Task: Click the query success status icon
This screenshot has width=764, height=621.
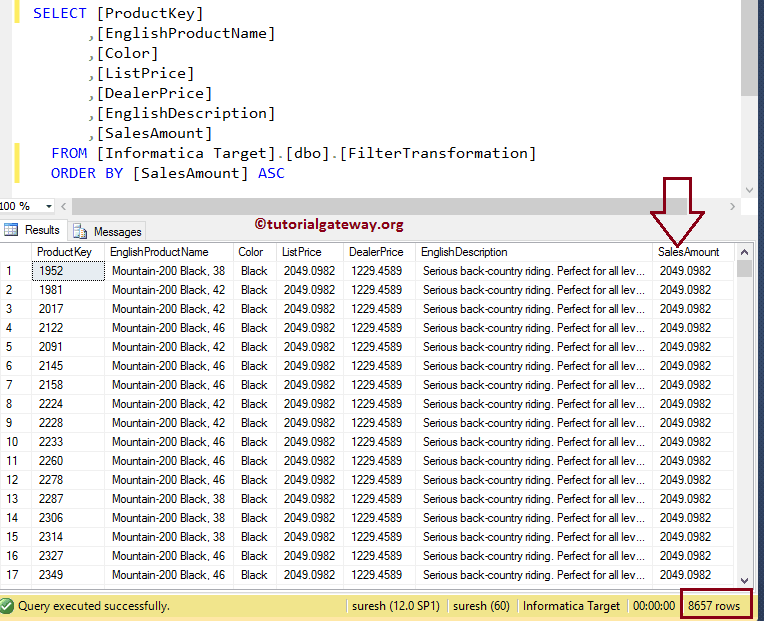Action: (x=7, y=606)
